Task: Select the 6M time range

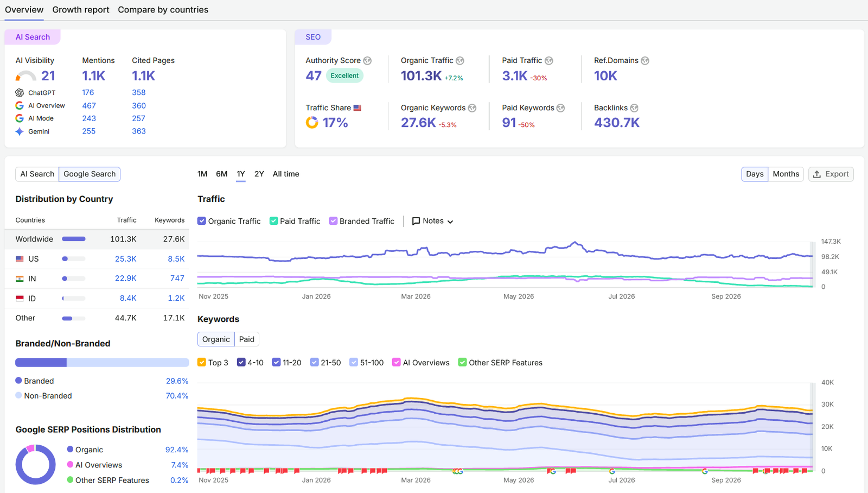Action: [x=221, y=174]
